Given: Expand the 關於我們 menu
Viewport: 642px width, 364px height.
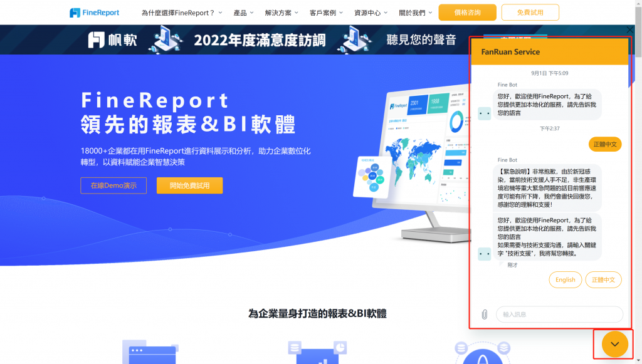Looking at the screenshot, I should [x=416, y=13].
